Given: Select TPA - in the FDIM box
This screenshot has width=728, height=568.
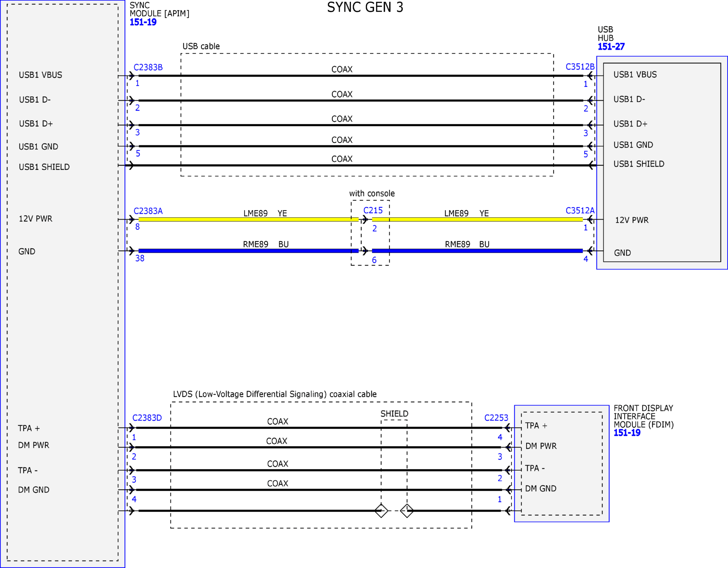Looking at the screenshot, I should tap(535, 468).
